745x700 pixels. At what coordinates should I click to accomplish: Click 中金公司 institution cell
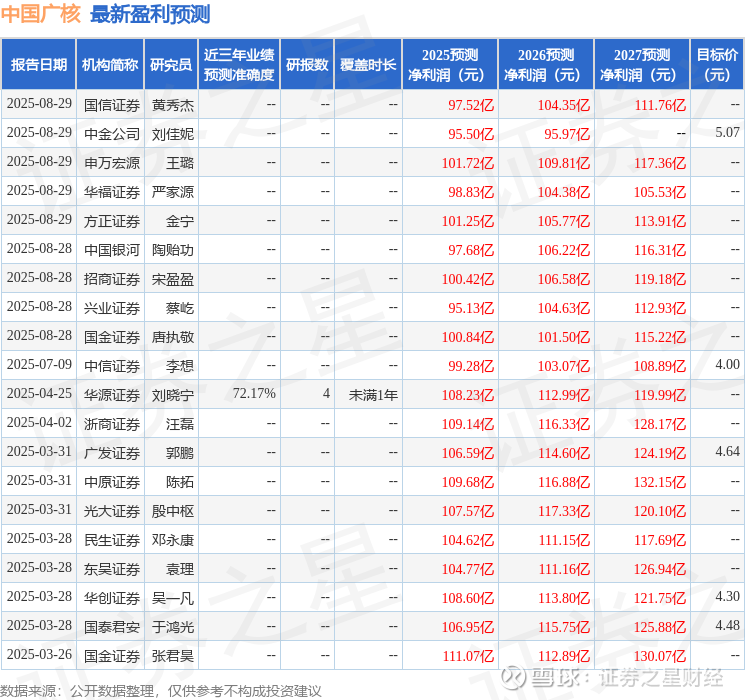[112, 134]
